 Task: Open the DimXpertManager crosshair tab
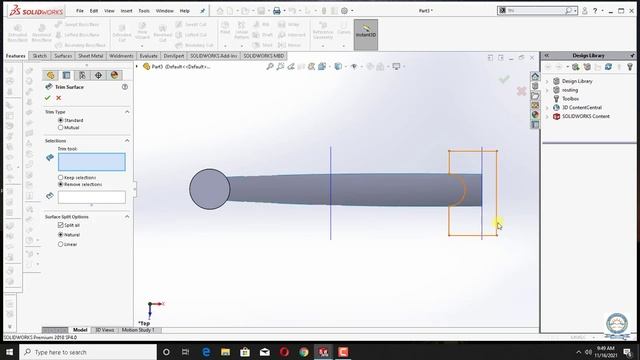[x=98, y=75]
